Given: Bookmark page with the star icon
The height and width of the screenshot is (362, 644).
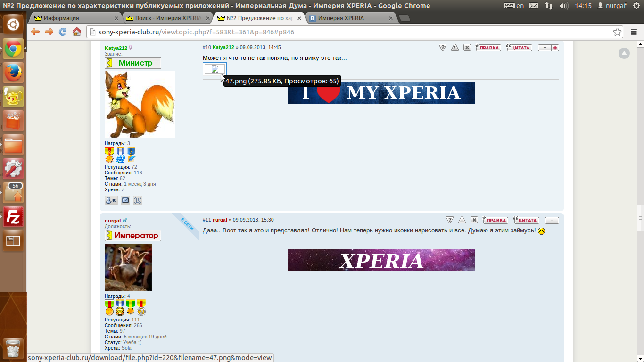Looking at the screenshot, I should (x=617, y=32).
